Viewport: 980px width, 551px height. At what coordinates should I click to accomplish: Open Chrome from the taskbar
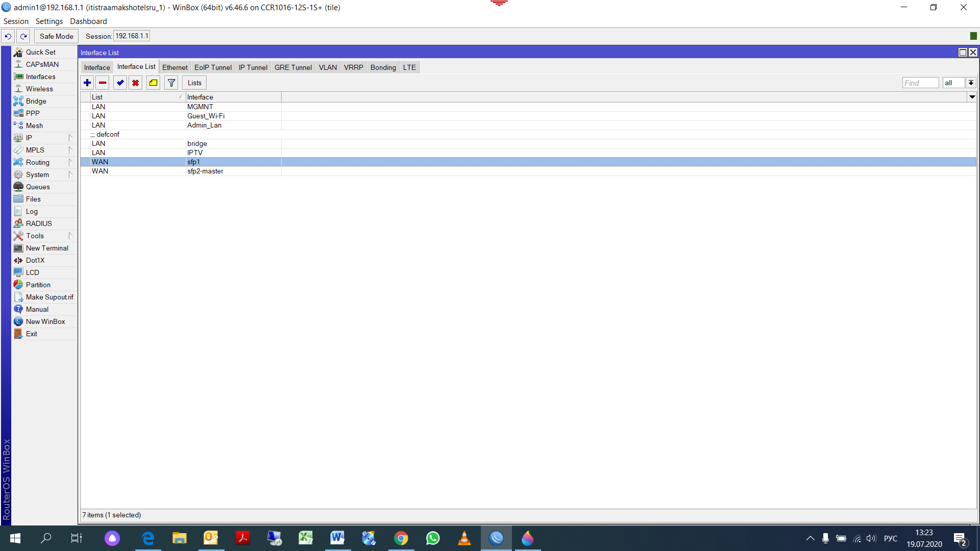(401, 538)
